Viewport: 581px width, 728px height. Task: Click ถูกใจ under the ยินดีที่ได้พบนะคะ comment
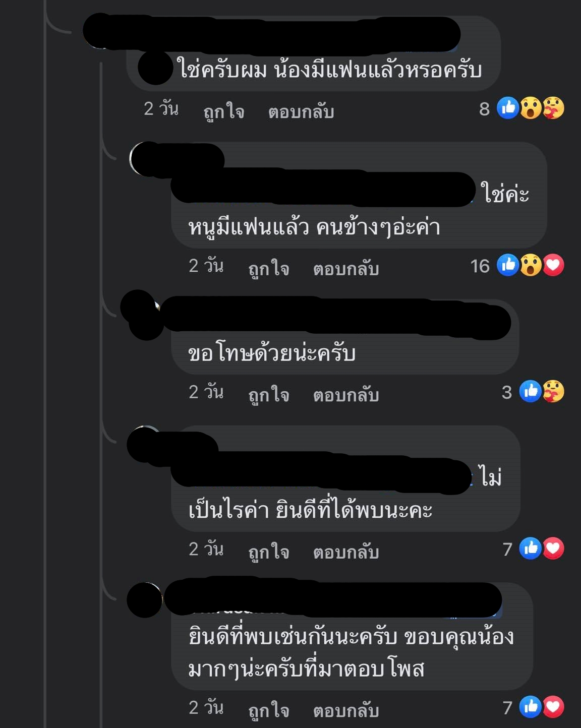[269, 552]
